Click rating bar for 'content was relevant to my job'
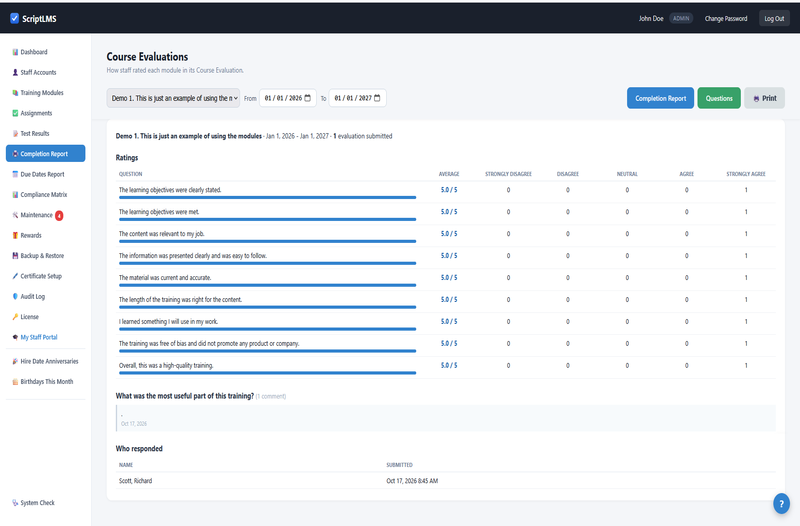This screenshot has width=800, height=526. (x=267, y=241)
